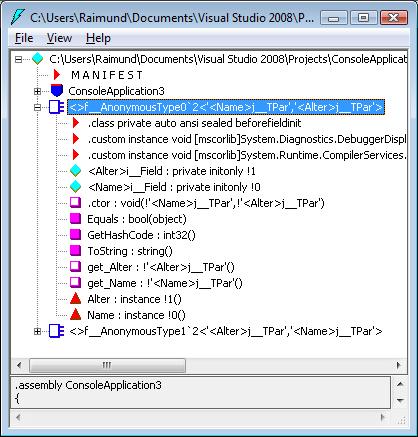Select '<Alter>i__Field : private initonly !1'

(x=172, y=171)
